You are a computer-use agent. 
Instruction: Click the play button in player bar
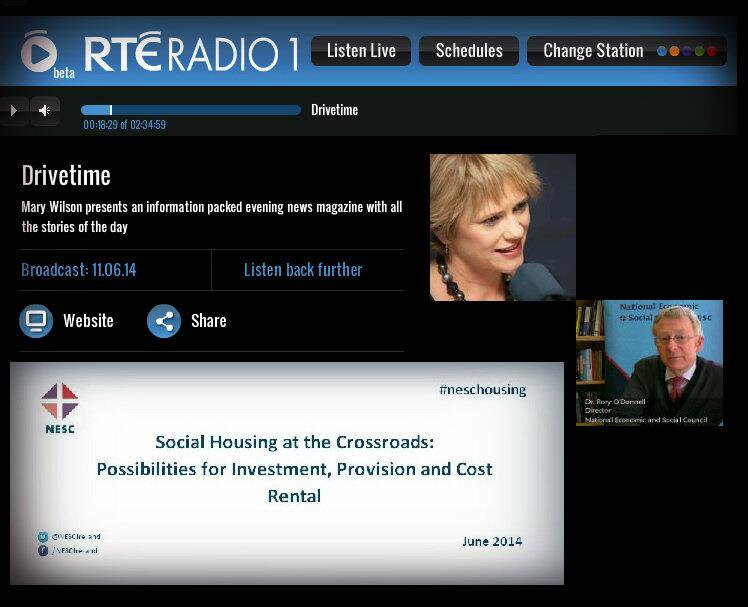coord(14,111)
